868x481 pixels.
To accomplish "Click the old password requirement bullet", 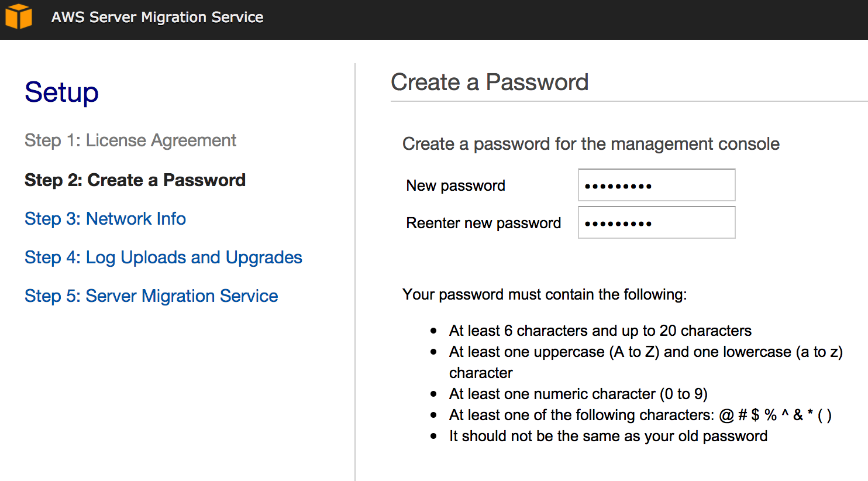I will coord(608,437).
